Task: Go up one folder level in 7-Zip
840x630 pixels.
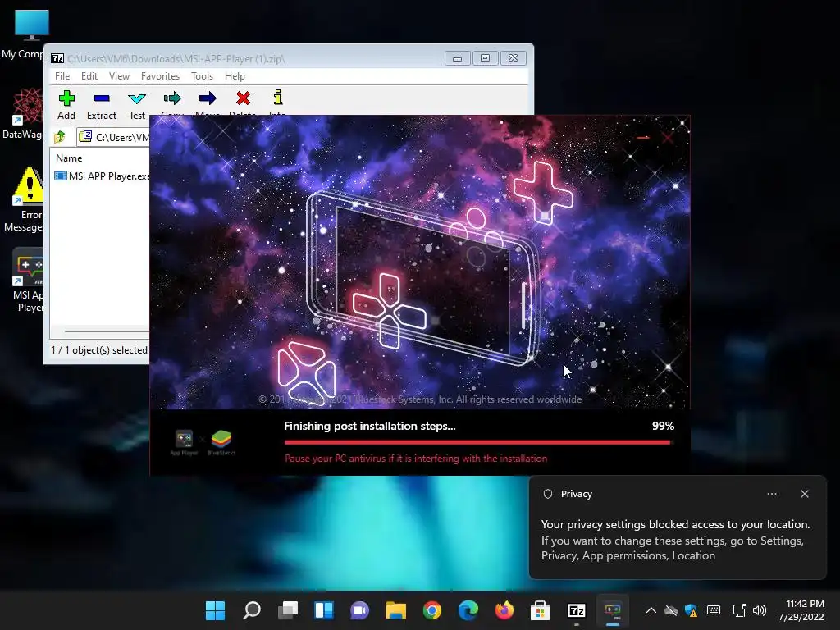Action: coord(59,137)
